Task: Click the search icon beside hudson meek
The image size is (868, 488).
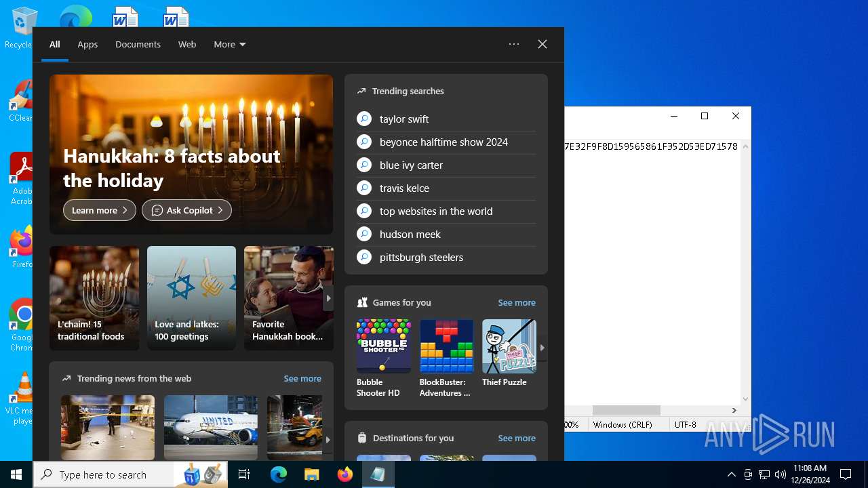Action: point(364,234)
